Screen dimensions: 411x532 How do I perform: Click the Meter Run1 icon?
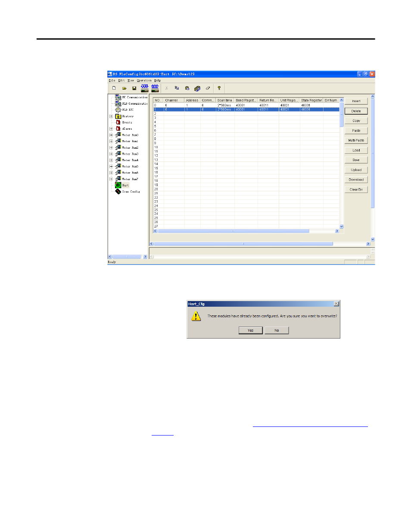[x=118, y=141]
